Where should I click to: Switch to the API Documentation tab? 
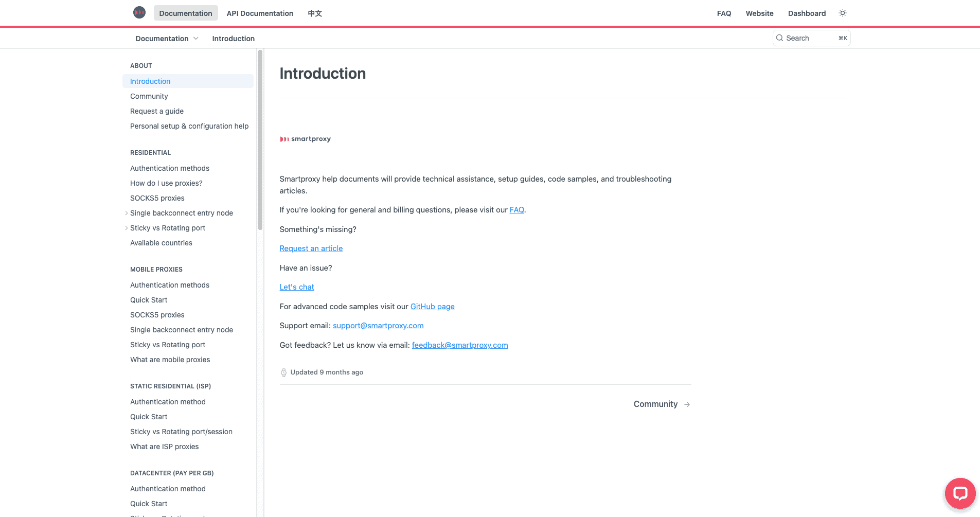coord(260,13)
